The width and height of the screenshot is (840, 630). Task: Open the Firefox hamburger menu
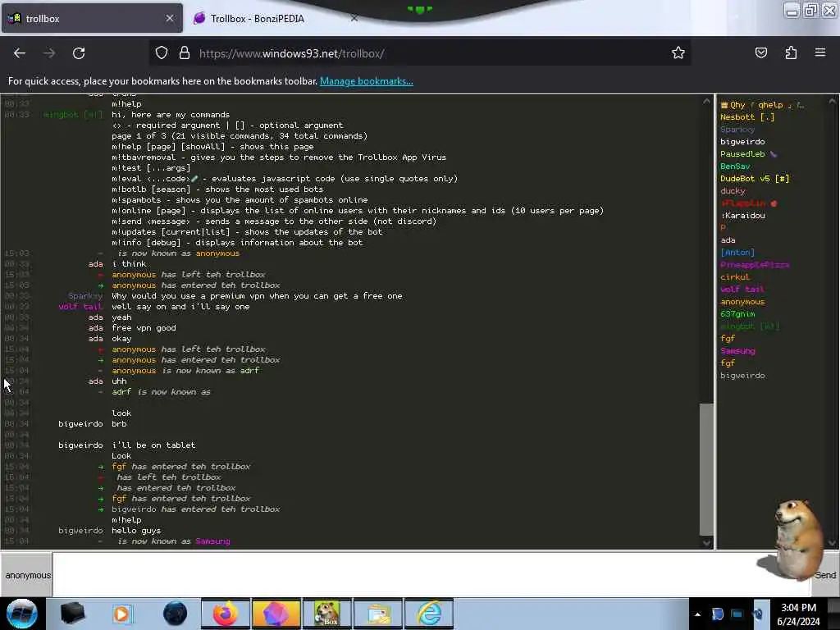click(820, 52)
